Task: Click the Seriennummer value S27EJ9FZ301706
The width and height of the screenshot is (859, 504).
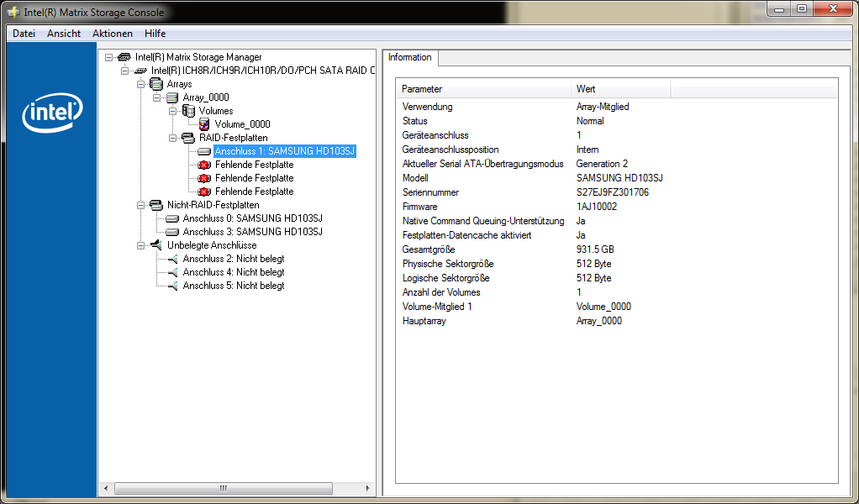Action: 613,192
